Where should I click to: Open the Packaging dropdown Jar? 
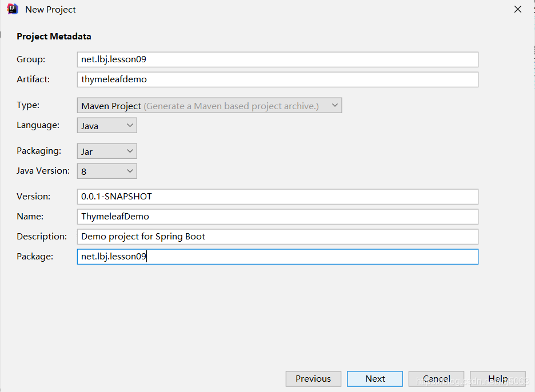107,151
